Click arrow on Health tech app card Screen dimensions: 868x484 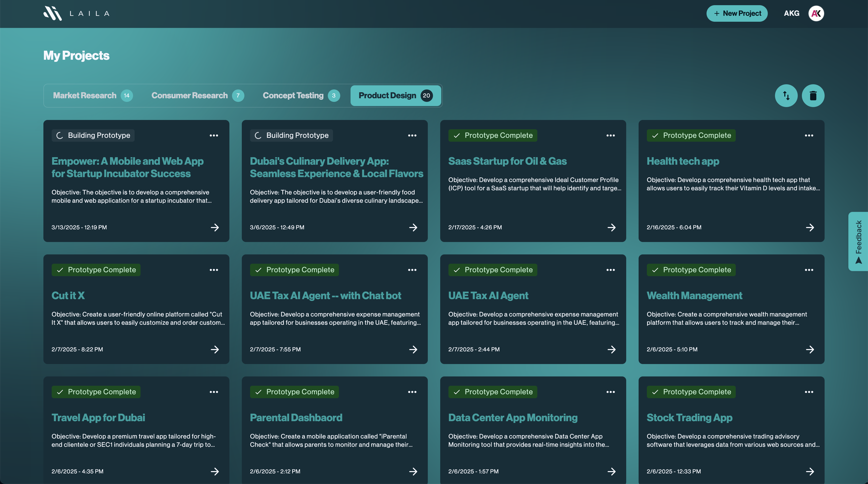point(810,227)
